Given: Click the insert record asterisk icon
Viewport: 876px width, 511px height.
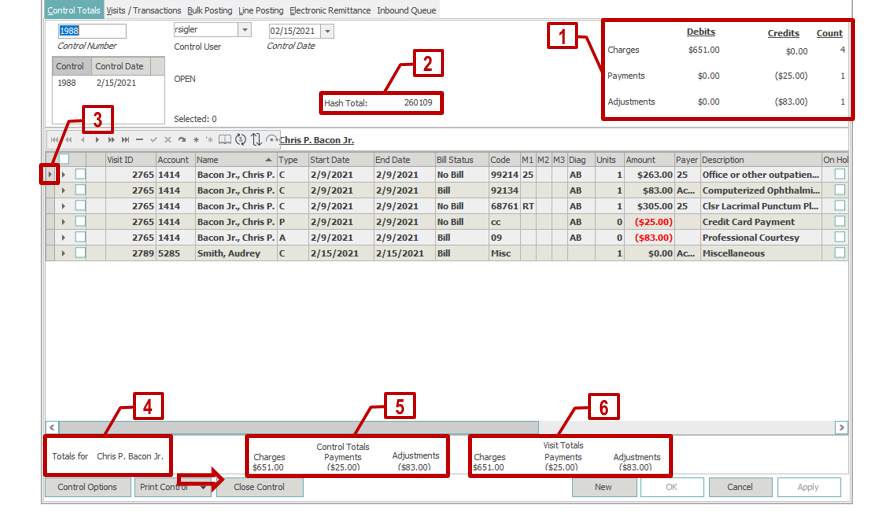Looking at the screenshot, I should [x=196, y=140].
